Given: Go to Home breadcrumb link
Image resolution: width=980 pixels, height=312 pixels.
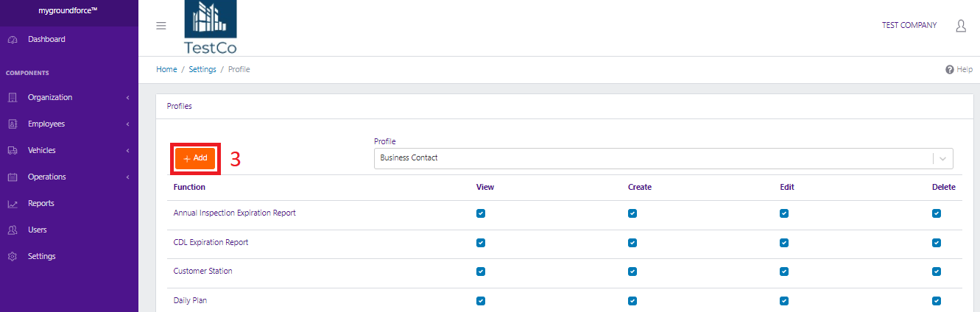Looking at the screenshot, I should pyautogui.click(x=166, y=69).
